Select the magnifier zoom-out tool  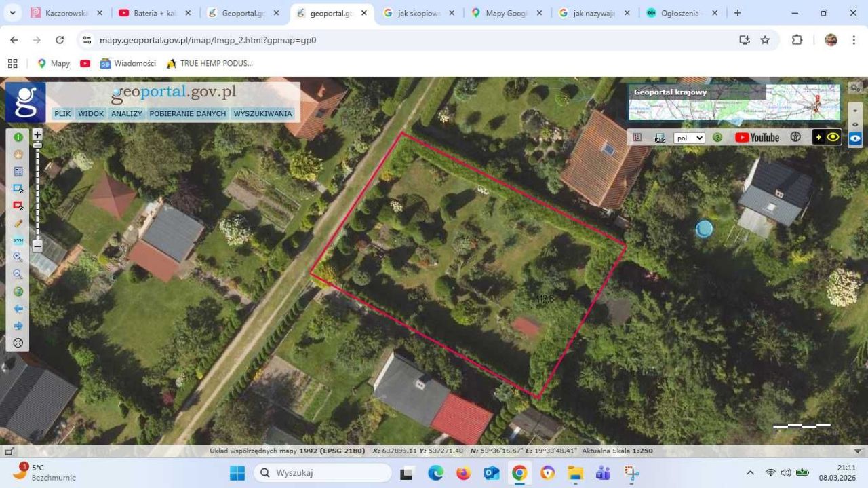tap(18, 274)
